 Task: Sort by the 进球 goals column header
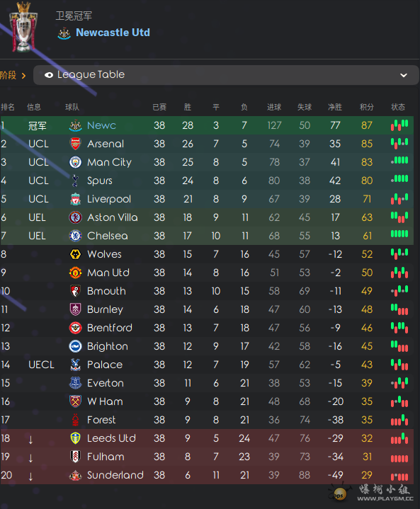274,107
